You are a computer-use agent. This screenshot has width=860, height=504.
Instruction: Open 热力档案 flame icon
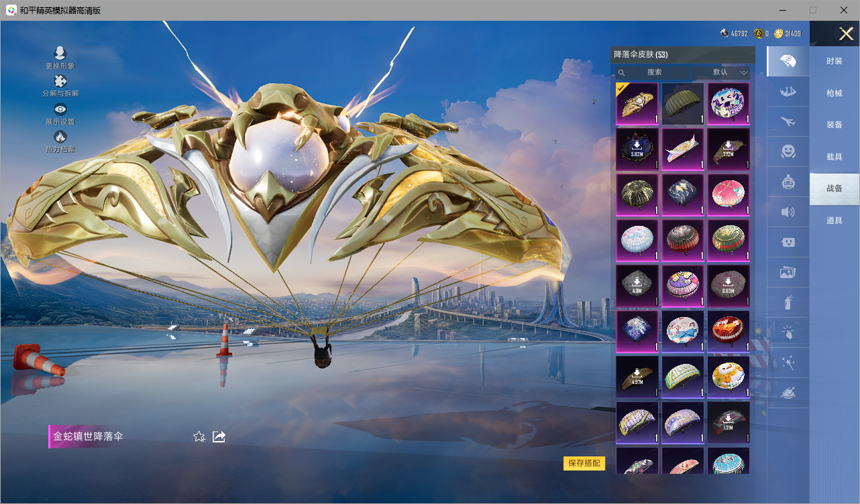(x=60, y=137)
